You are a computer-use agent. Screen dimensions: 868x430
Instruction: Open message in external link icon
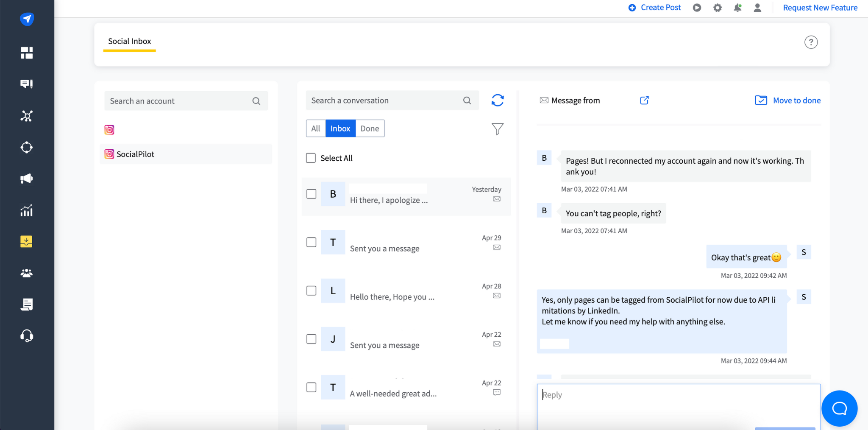click(x=644, y=101)
